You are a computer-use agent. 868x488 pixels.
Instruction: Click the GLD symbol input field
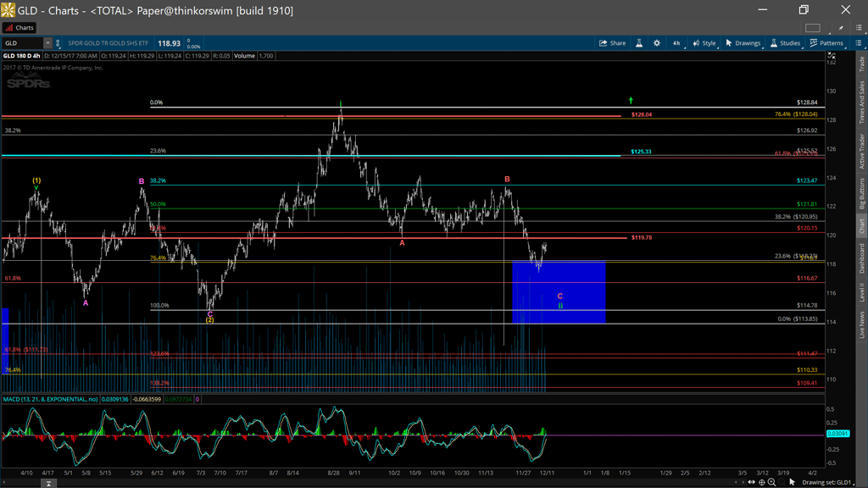pyautogui.click(x=22, y=43)
